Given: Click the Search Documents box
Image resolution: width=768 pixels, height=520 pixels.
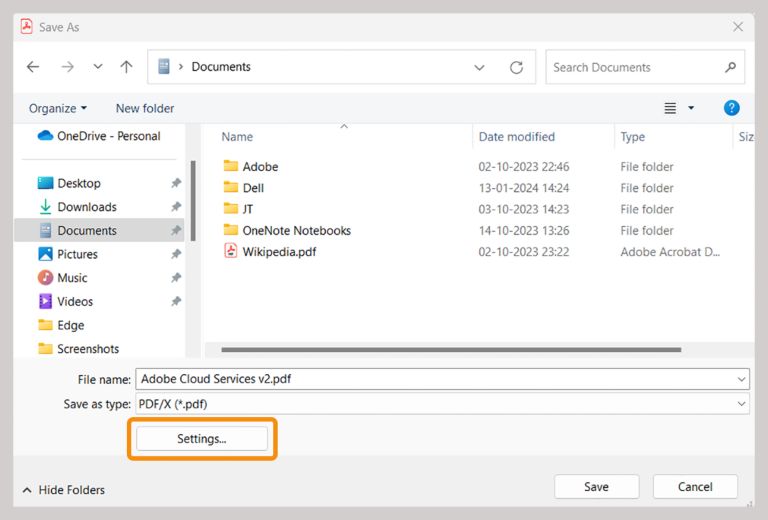Looking at the screenshot, I should pos(635,67).
